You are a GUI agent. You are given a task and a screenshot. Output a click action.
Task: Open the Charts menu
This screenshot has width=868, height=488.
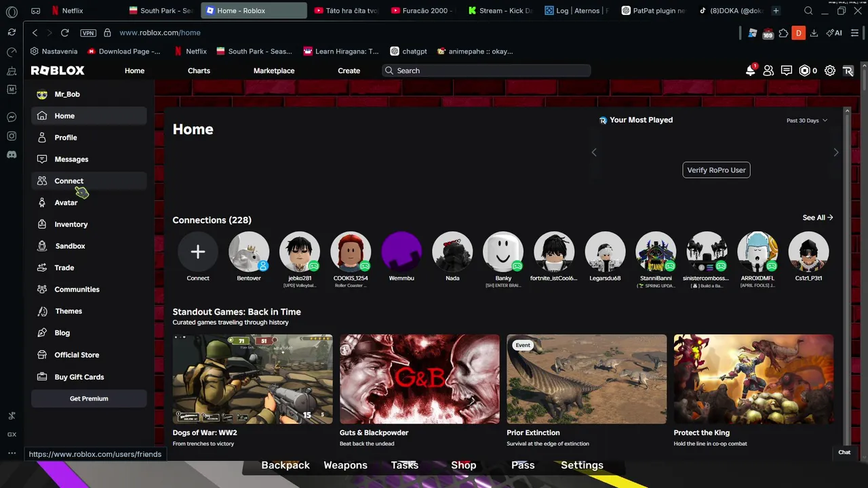pyautogui.click(x=199, y=70)
